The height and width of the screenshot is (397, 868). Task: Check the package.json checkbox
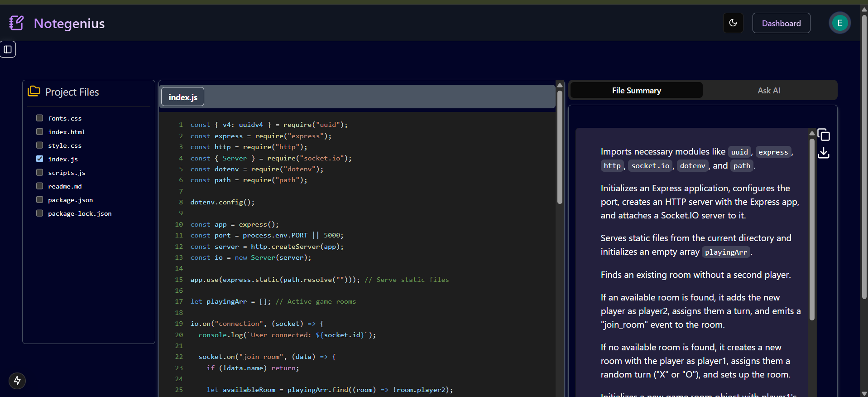pos(39,199)
